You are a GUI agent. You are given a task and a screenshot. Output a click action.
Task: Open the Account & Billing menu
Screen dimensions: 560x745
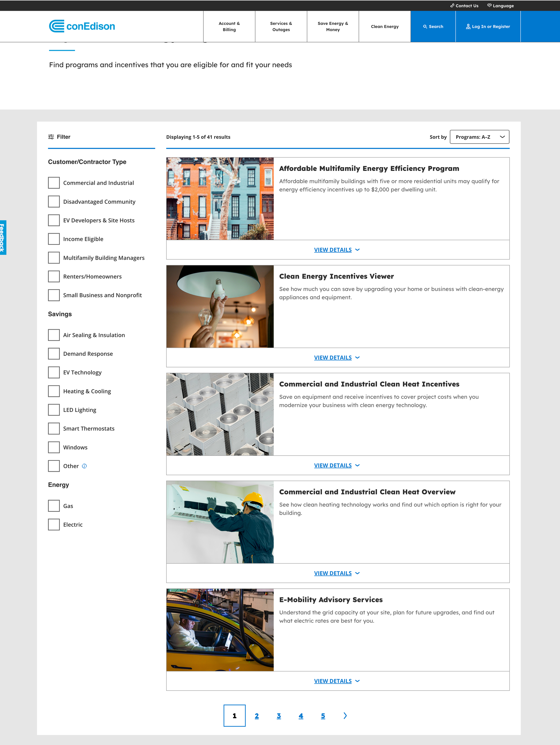pyautogui.click(x=229, y=27)
